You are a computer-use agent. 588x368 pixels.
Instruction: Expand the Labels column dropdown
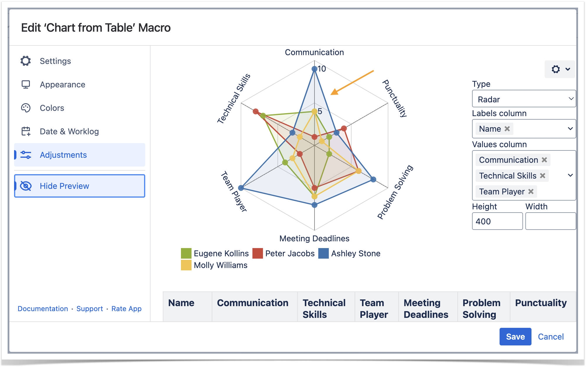[x=570, y=129]
